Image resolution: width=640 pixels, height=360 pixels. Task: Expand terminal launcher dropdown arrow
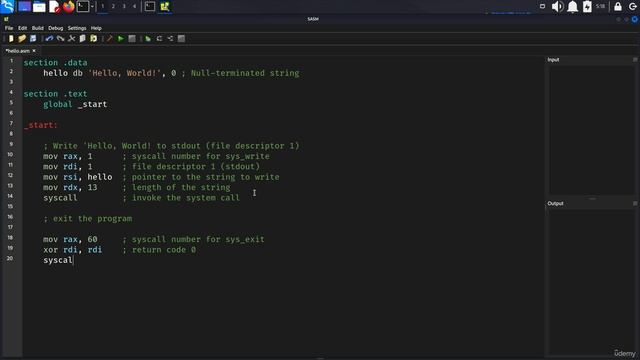(92, 6)
